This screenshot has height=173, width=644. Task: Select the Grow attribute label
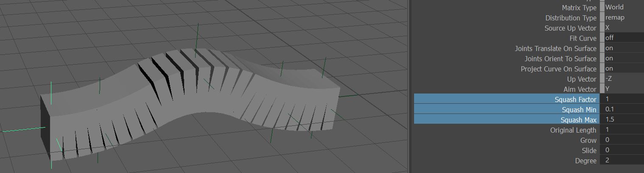pos(588,140)
